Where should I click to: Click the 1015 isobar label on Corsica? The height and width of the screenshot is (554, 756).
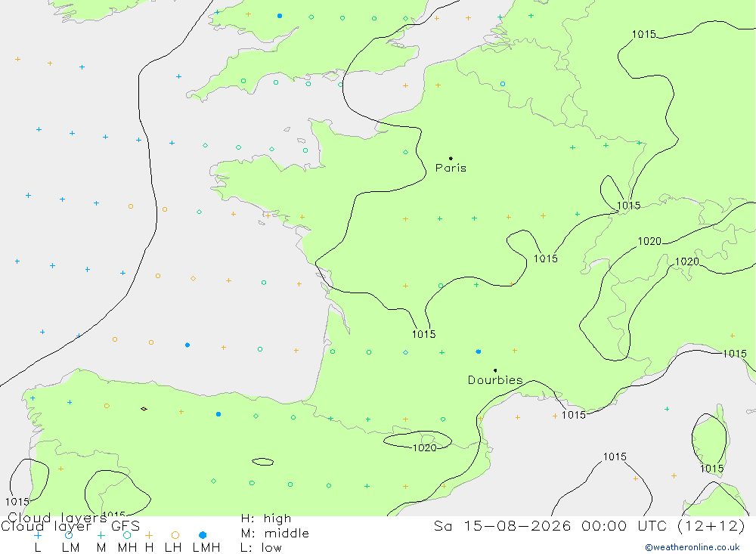coord(711,469)
